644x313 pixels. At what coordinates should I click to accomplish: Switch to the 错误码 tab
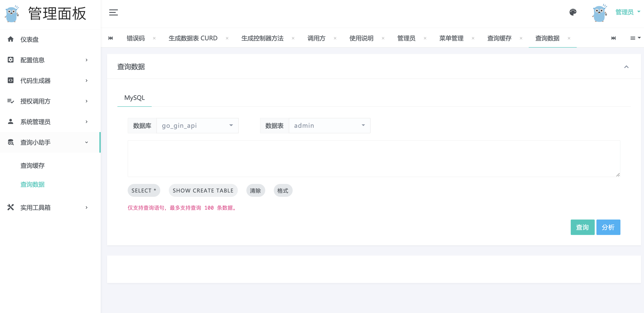[136, 38]
